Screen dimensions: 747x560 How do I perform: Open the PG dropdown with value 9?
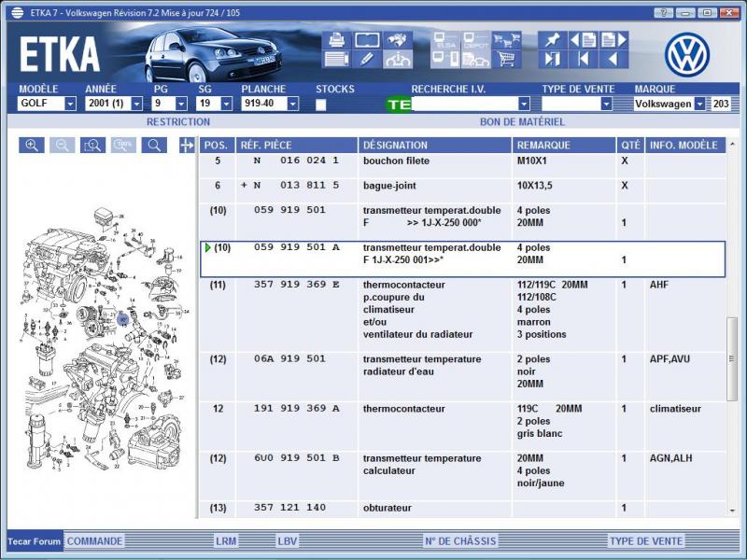click(x=181, y=104)
